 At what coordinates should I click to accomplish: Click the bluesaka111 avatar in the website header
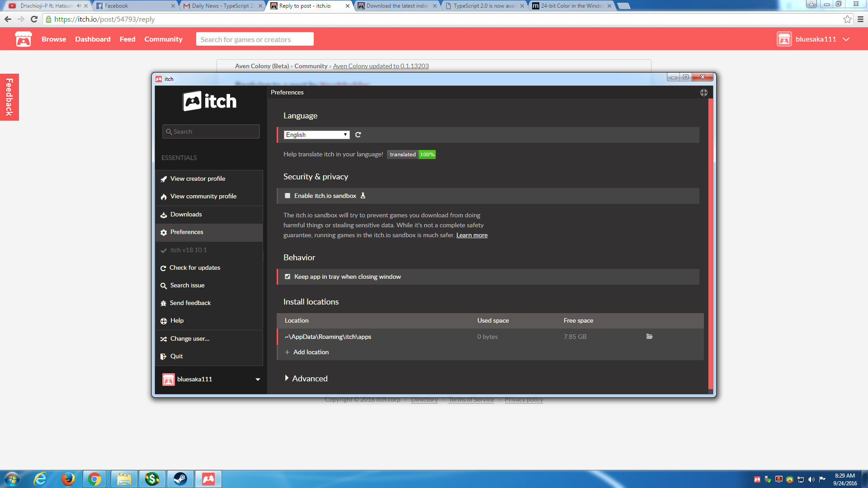pyautogui.click(x=784, y=39)
